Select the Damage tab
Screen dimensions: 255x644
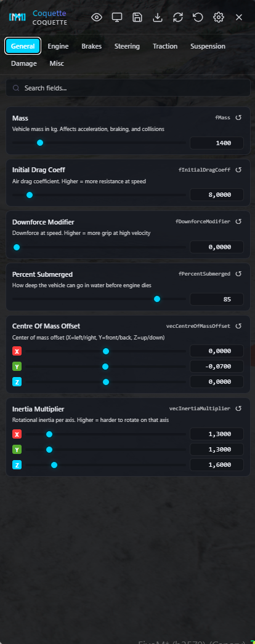click(24, 63)
